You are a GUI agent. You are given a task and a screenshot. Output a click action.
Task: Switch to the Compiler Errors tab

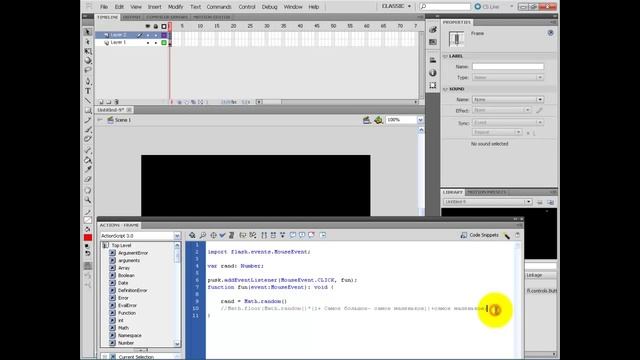167,17
